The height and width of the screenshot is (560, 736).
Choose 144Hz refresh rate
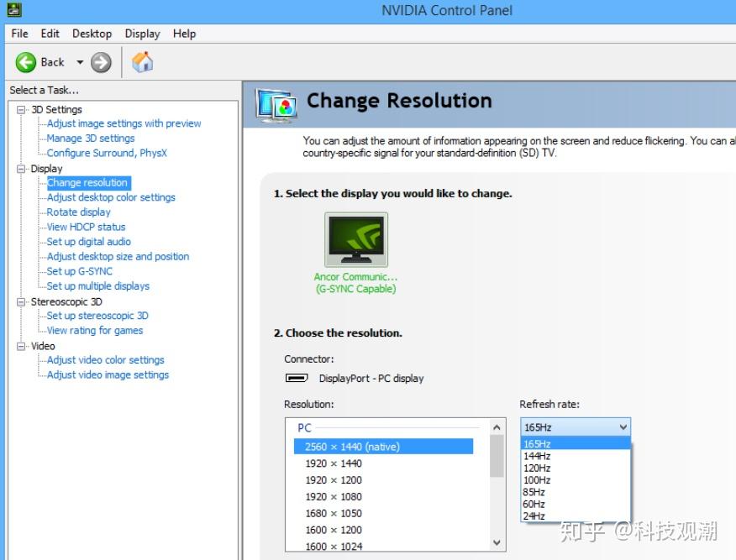coord(576,456)
